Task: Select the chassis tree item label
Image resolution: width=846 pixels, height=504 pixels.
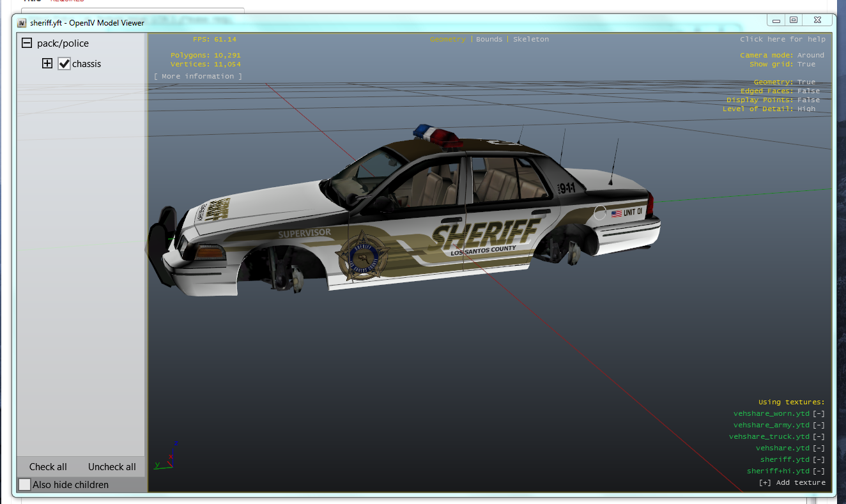Action: (87, 64)
